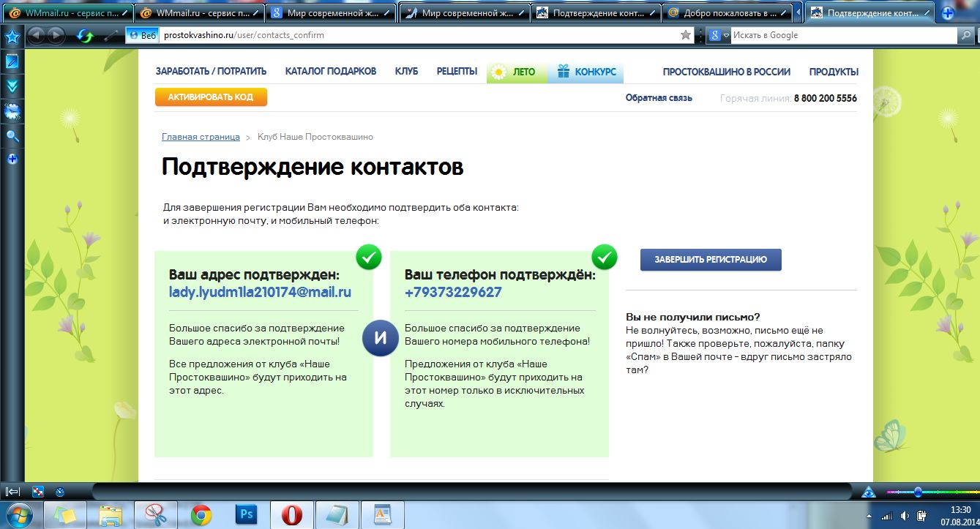The width and height of the screenshot is (980, 529).
Task: Click ЗАВЕРШИТЬ РЕГИСТРАЦИЮ button
Action: point(711,260)
